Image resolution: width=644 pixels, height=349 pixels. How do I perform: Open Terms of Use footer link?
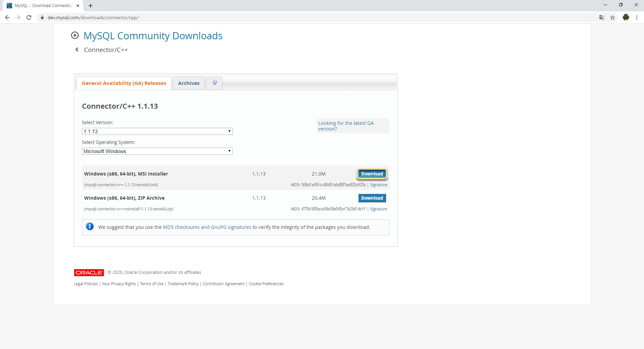(x=152, y=284)
